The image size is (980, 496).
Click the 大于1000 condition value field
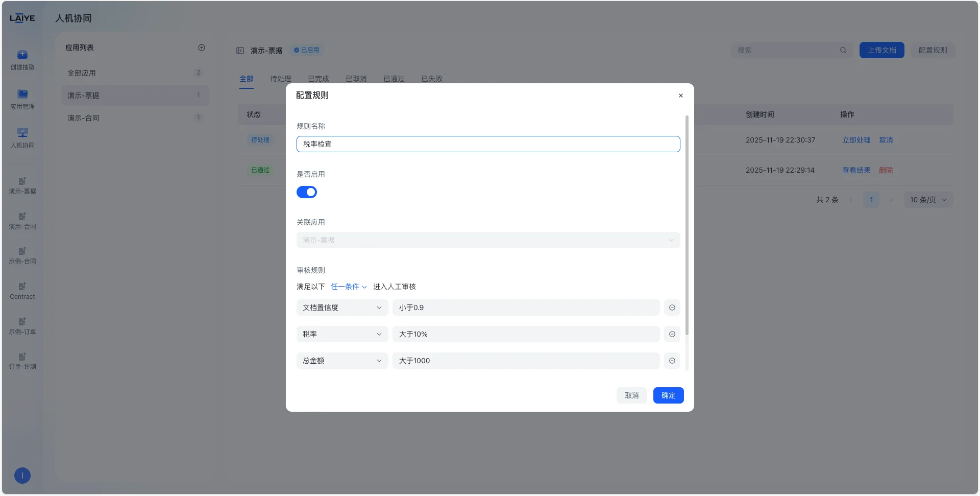[526, 361]
